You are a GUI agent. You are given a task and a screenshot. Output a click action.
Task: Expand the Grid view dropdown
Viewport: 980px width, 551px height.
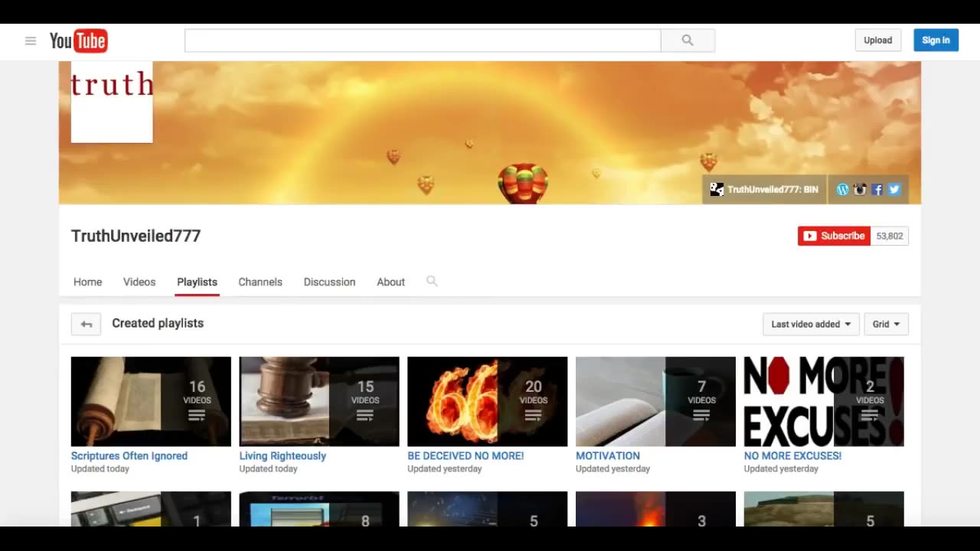pos(887,324)
